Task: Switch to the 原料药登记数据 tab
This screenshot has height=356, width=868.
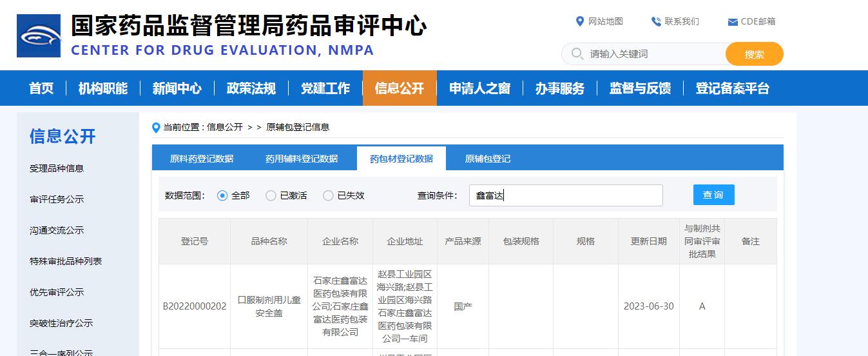Action: click(202, 159)
